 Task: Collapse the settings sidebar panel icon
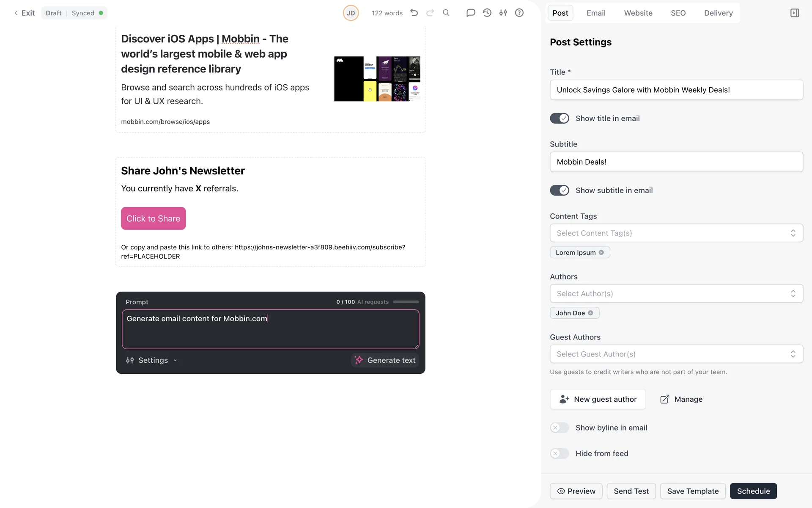[x=795, y=13]
